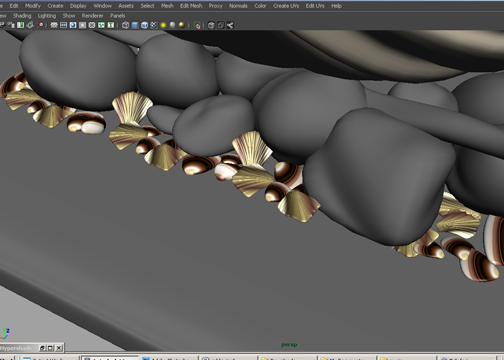This screenshot has width=504, height=360.
Task: Click yellow use all lights icon
Action: [163, 25]
